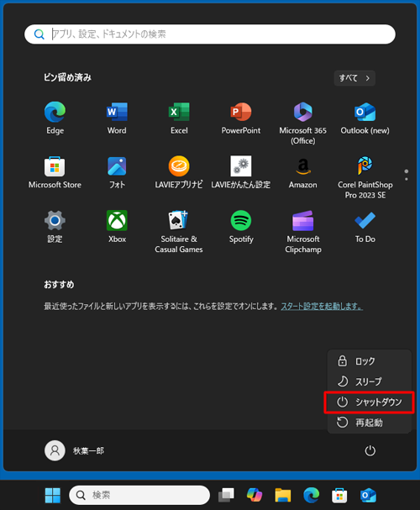Click the power button icon
The image size is (420, 510).
[370, 451]
